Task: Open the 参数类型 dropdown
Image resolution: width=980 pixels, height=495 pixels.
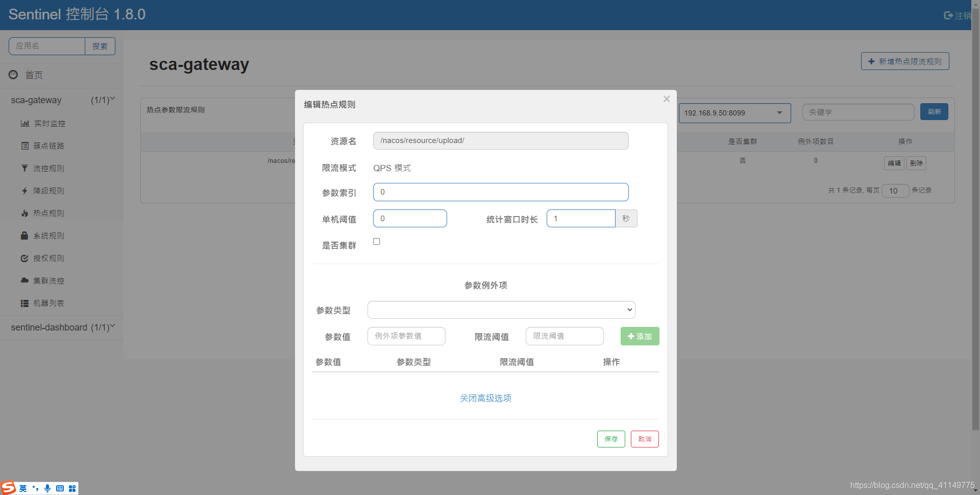Action: (501, 310)
